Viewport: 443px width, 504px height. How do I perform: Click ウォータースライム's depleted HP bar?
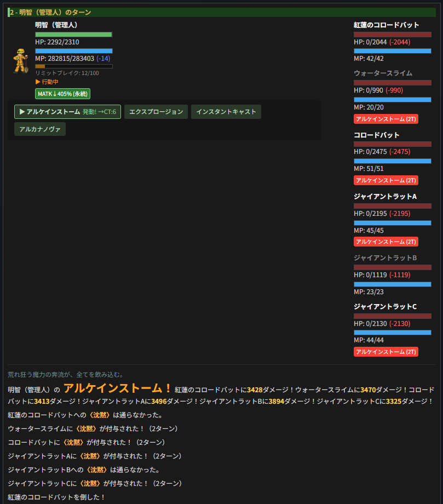pos(392,83)
